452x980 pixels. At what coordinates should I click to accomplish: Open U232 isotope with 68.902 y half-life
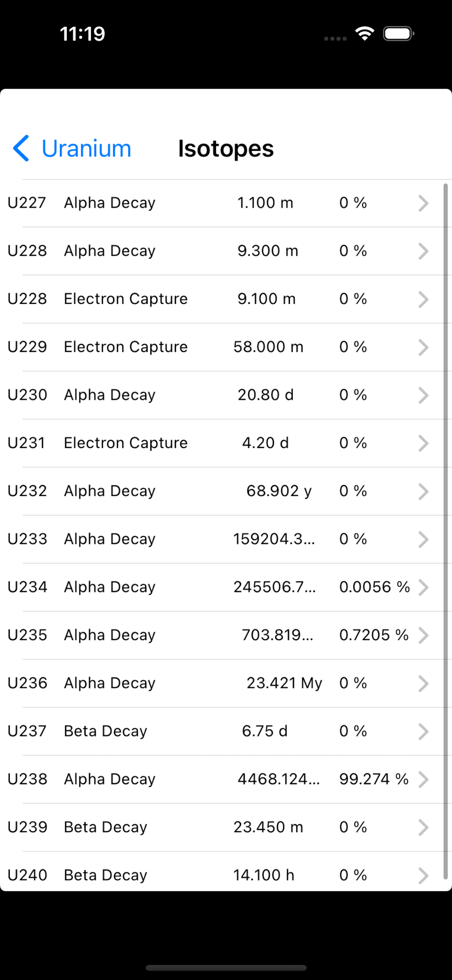tap(226, 491)
